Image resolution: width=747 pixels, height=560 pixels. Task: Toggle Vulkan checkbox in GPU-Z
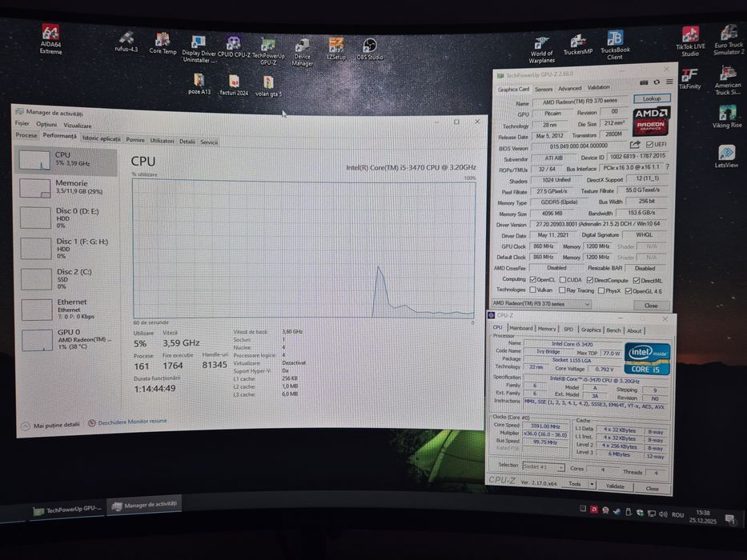coord(532,290)
